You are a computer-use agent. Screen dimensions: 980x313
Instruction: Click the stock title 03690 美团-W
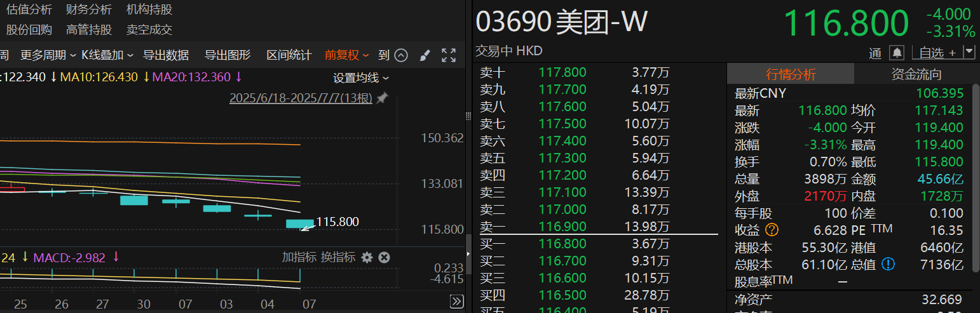coord(562,23)
